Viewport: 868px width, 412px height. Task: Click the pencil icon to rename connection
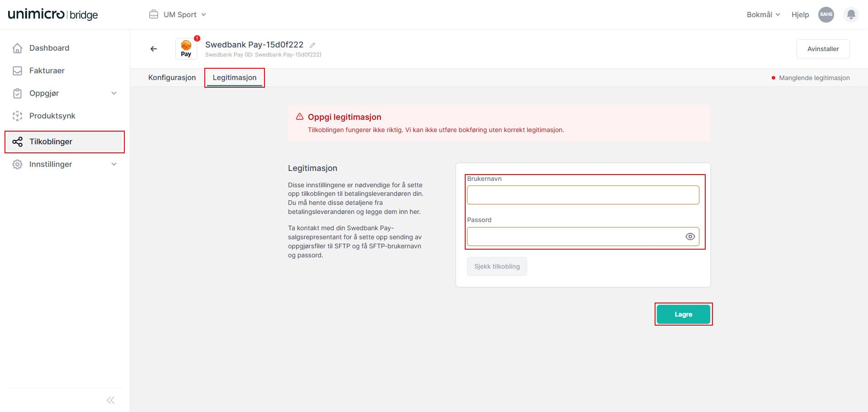312,45
